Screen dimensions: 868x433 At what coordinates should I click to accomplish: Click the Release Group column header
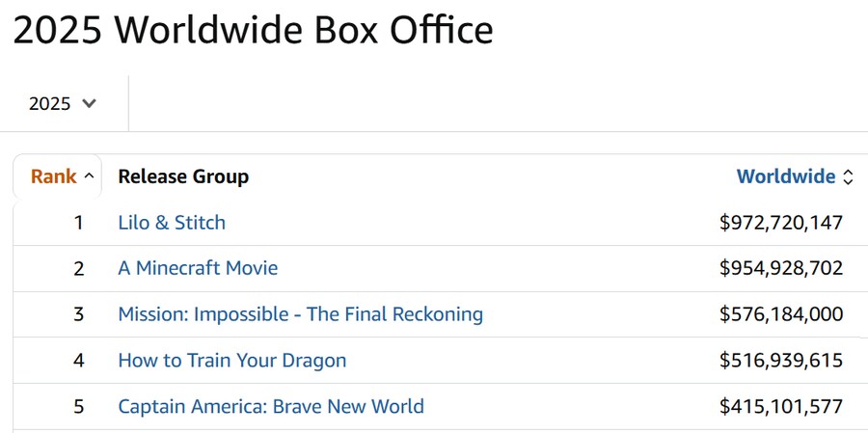pos(183,176)
